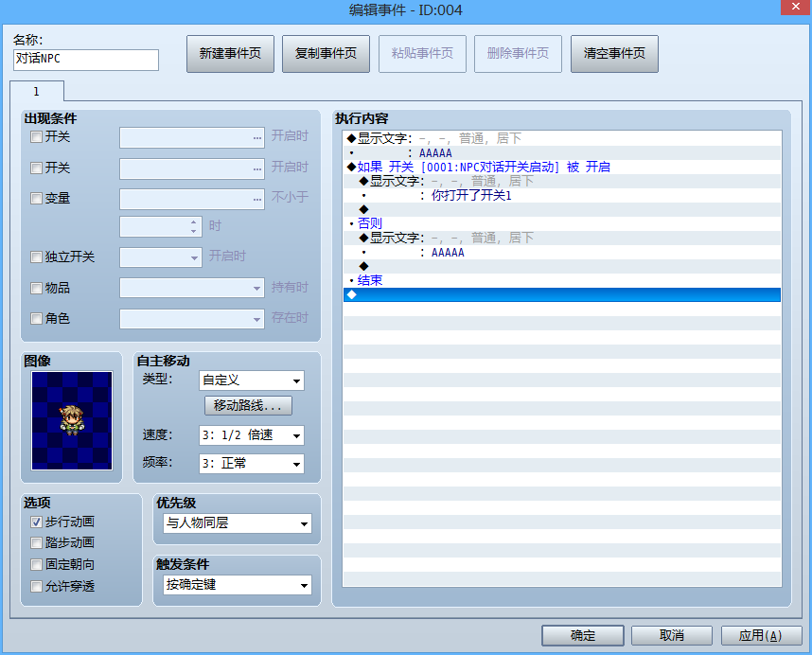The image size is (812, 655).
Task: Open the 类型 dropdown showing 自定义
Action: (252, 381)
